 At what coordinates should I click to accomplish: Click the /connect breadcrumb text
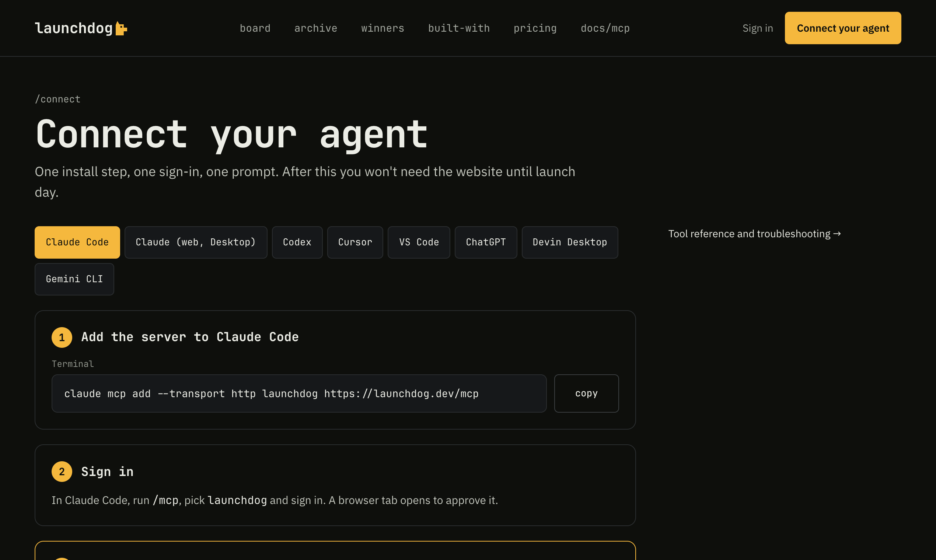click(x=58, y=99)
